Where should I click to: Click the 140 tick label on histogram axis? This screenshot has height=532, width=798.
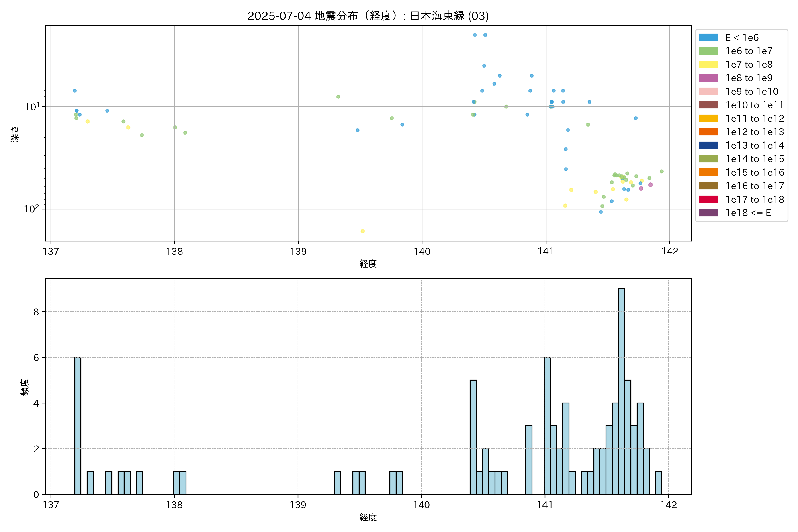421,505
